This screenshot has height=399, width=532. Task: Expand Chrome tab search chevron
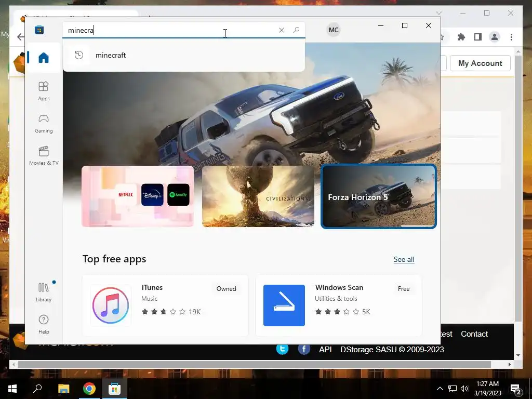pos(438,13)
